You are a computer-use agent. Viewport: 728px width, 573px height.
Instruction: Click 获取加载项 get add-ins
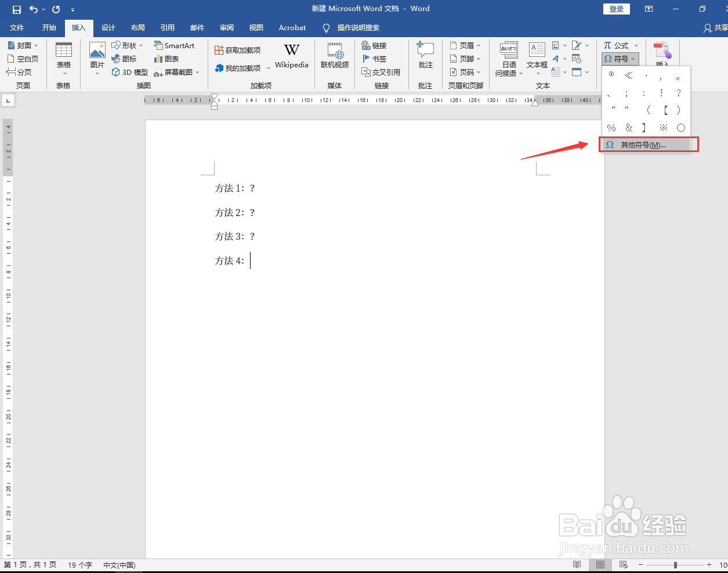pyautogui.click(x=238, y=51)
